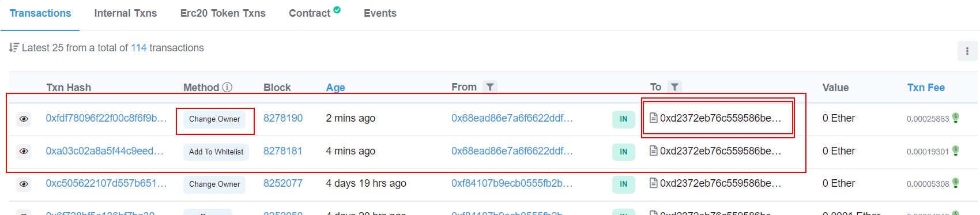The image size is (980, 215).
Task: Click the contract file icon in first row
Action: [x=654, y=118]
